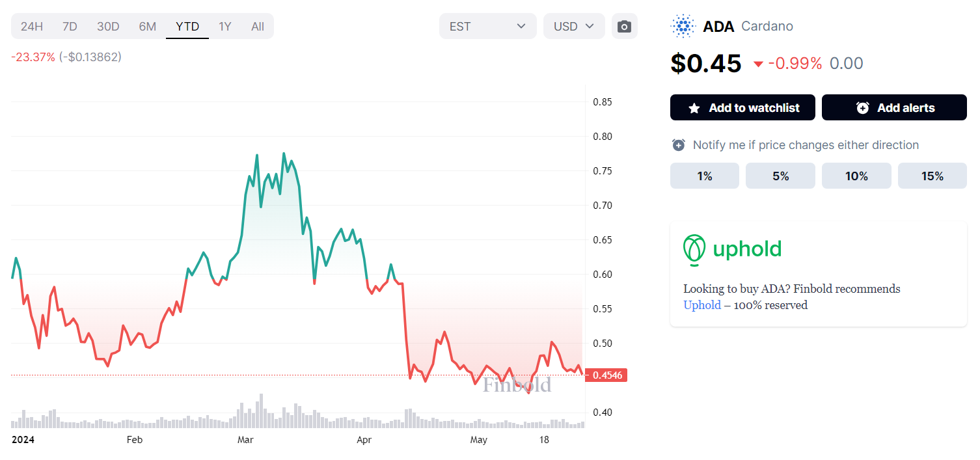Pick the 10% notification threshold
This screenshot has width=980, height=460.
(x=856, y=176)
